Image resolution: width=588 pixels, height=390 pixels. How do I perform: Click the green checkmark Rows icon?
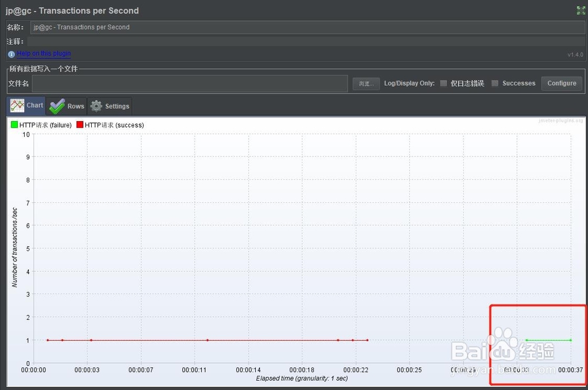tap(57, 106)
